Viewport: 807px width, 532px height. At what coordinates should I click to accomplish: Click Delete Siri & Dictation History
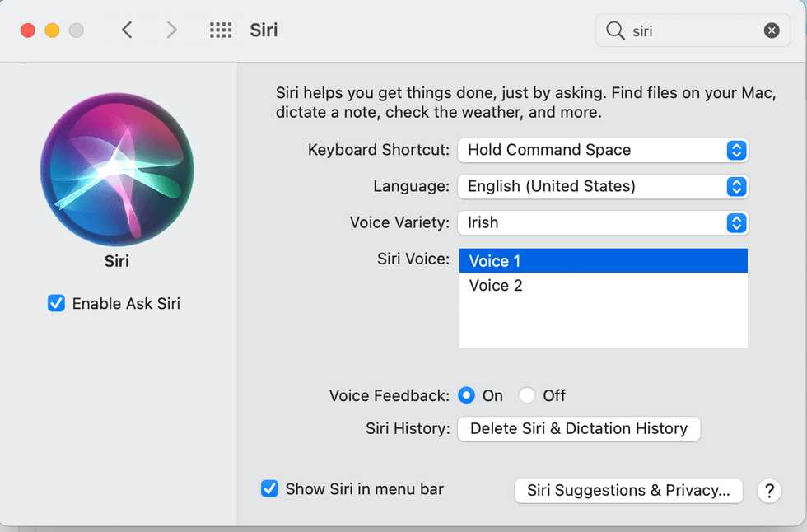pyautogui.click(x=578, y=428)
